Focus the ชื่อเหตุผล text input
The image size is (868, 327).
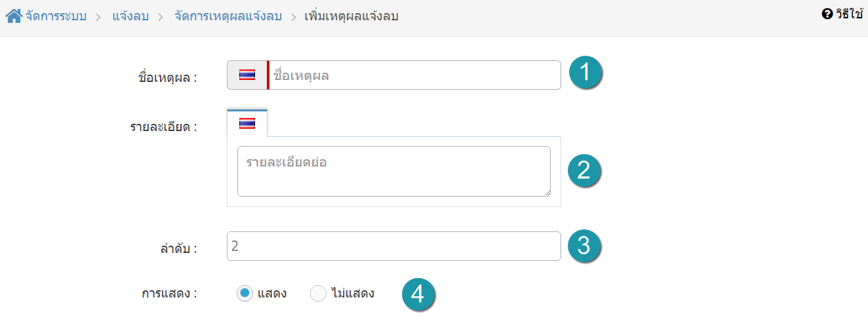[x=414, y=75]
